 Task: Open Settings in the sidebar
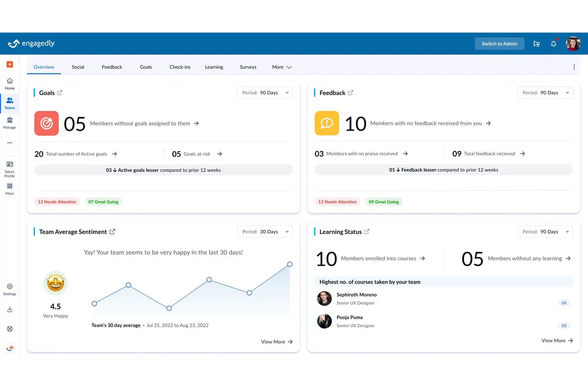10,290
